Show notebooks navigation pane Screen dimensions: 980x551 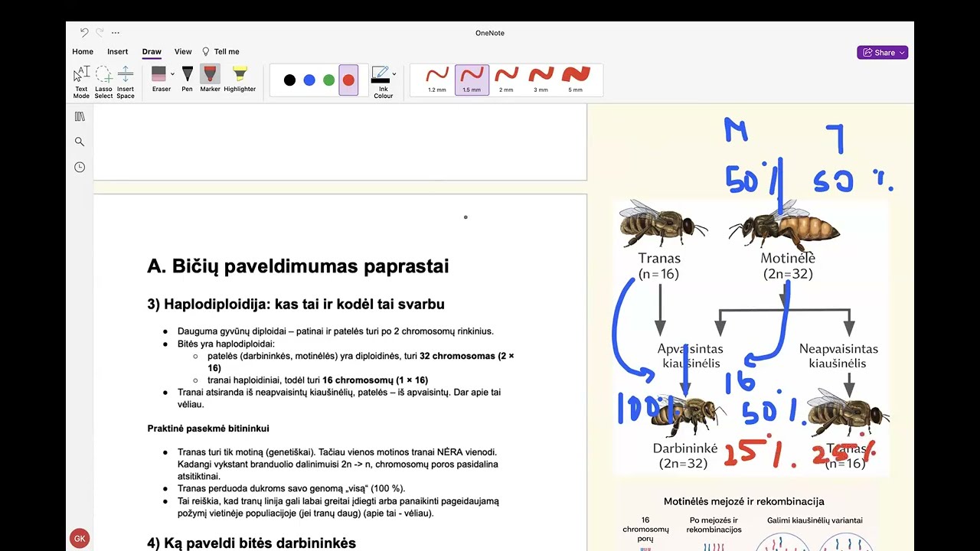coord(80,116)
